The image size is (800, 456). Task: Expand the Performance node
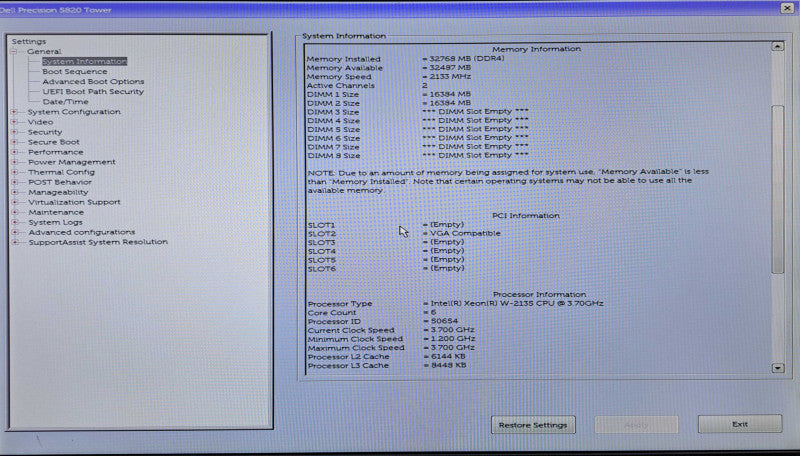tap(14, 152)
